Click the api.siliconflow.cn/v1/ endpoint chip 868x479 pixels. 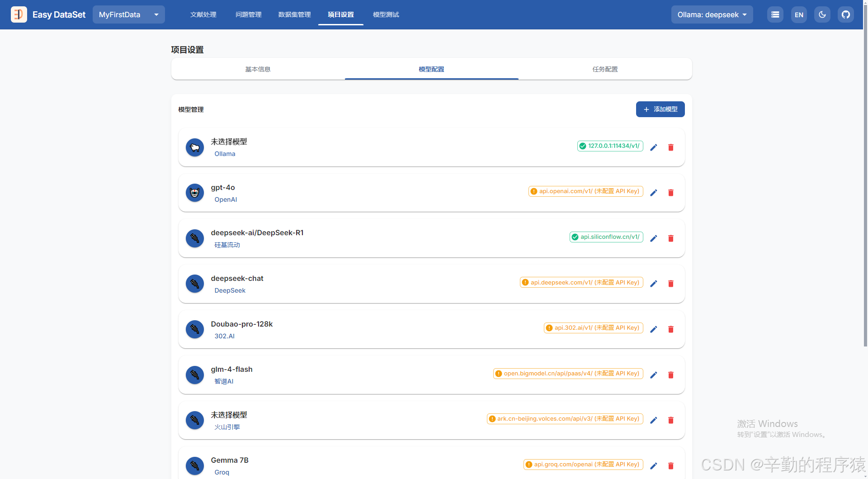coord(606,237)
